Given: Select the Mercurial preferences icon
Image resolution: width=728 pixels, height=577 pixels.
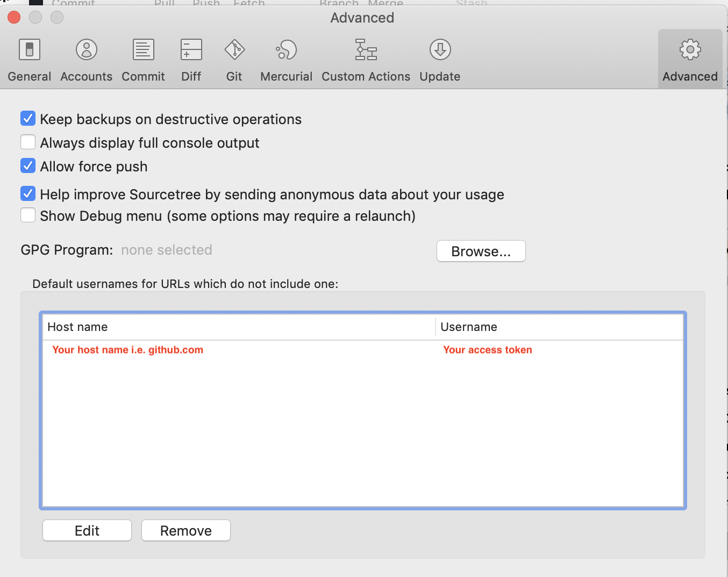Looking at the screenshot, I should [286, 59].
